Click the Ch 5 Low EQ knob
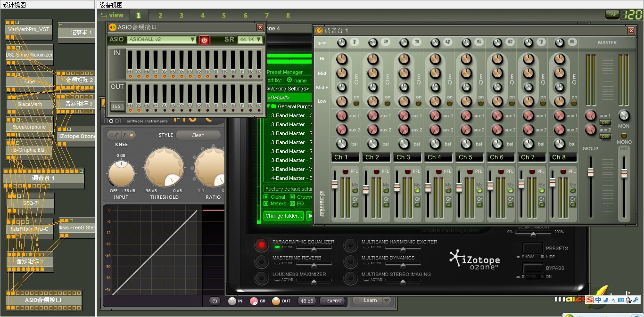 click(466, 101)
